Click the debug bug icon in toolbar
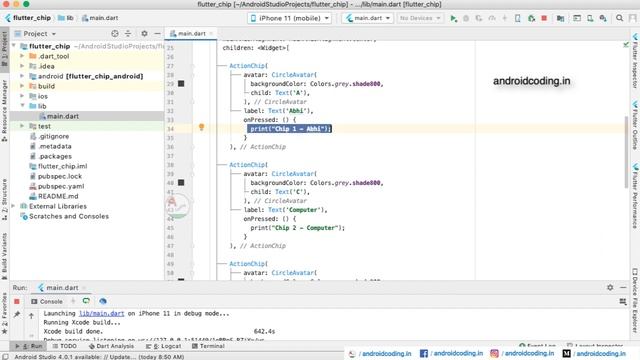Viewport: 640px width, 360px height. click(466, 18)
